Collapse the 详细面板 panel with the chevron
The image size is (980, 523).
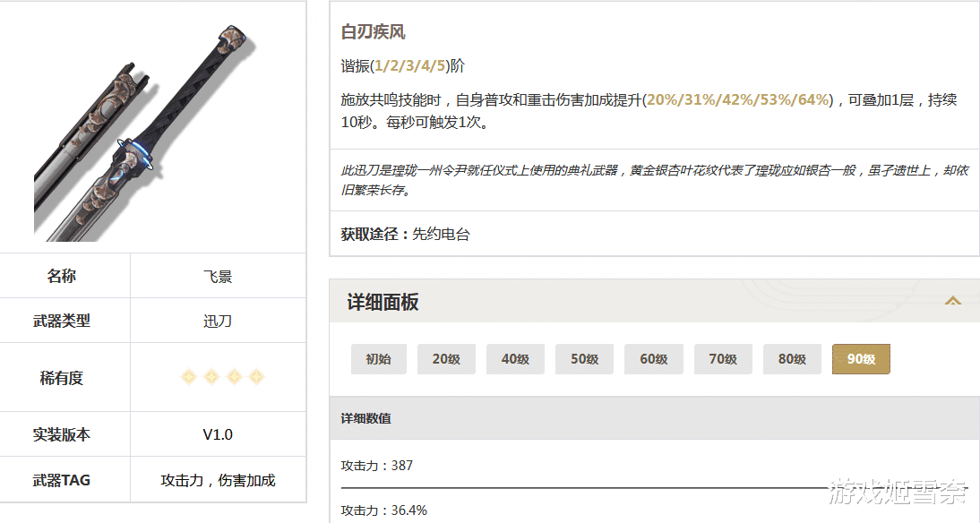[x=952, y=301]
